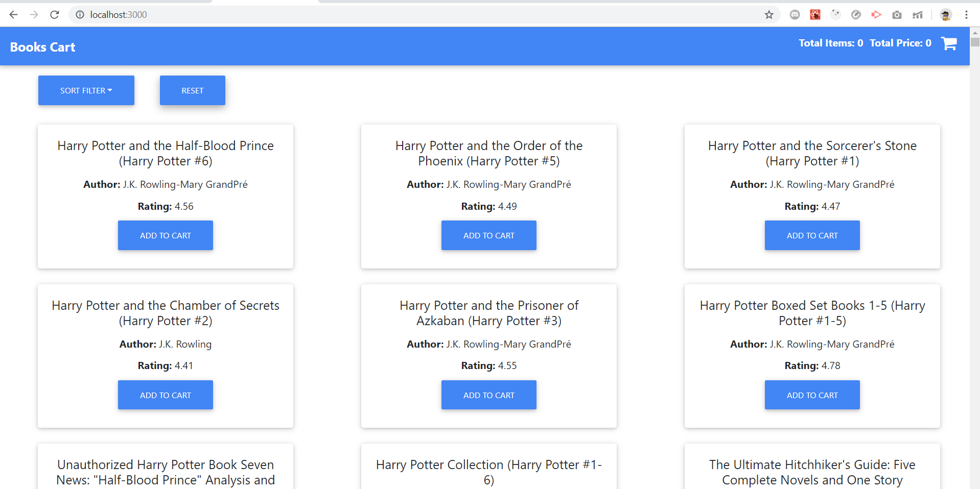Click the Half-Blood Prince book title

tap(166, 153)
